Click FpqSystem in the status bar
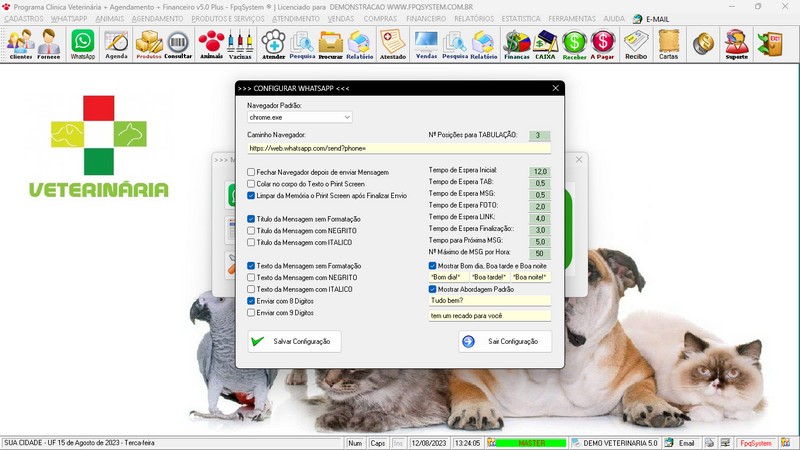Image resolution: width=800 pixels, height=450 pixels. tap(756, 443)
